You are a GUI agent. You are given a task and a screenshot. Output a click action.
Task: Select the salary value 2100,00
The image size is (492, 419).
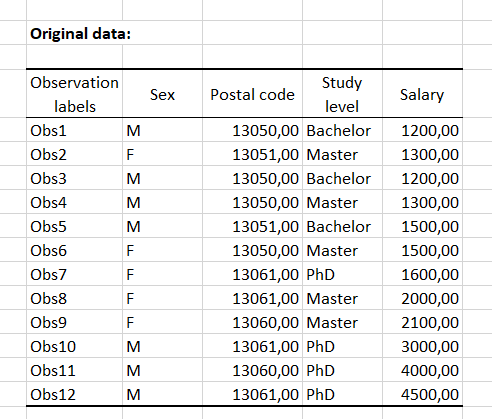coord(422,322)
